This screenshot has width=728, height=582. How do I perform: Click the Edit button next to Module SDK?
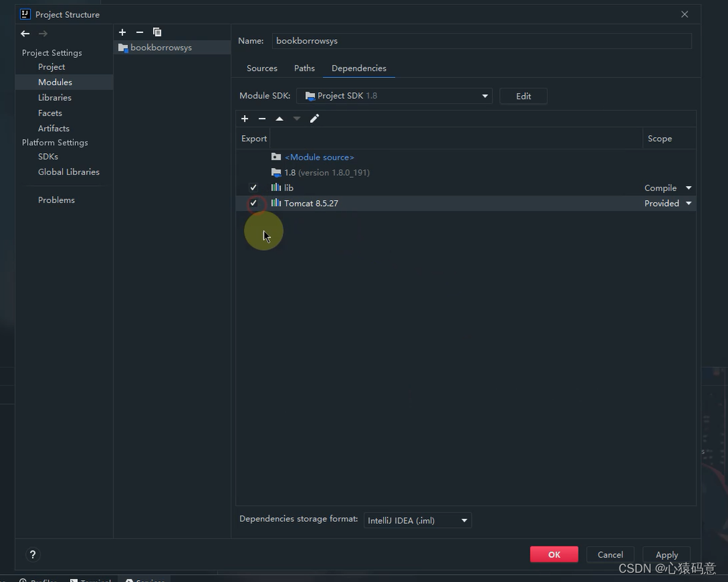[523, 96]
